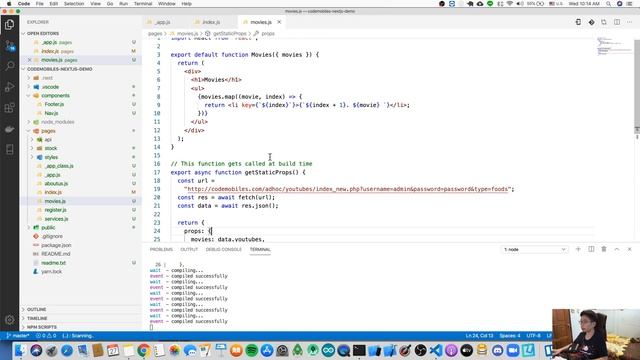The width and height of the screenshot is (640, 360).
Task: Kill the terminal with the trash icon
Action: pyautogui.click(x=604, y=249)
